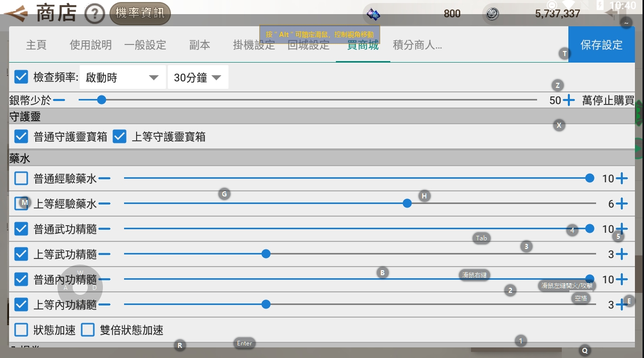
Task: Switch to the 主頁 tab
Action: (x=36, y=44)
